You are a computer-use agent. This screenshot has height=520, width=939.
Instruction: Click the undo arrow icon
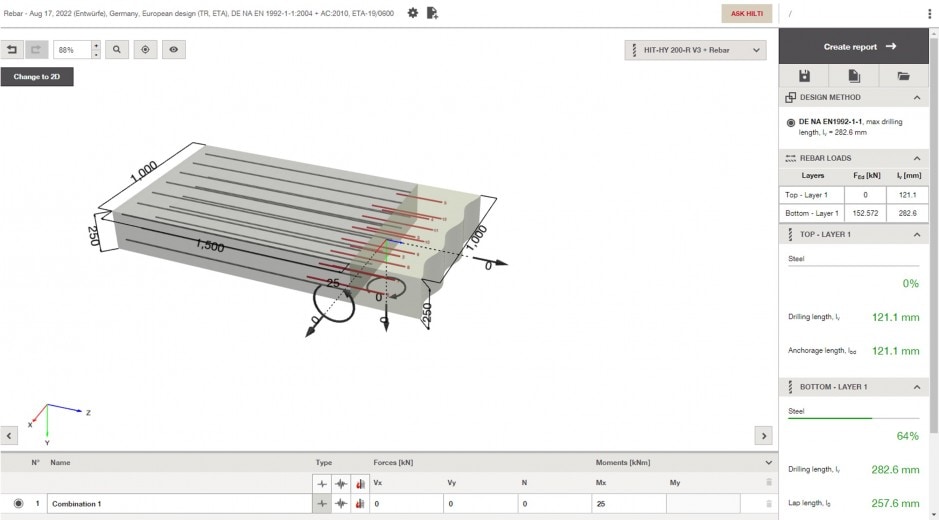11,50
